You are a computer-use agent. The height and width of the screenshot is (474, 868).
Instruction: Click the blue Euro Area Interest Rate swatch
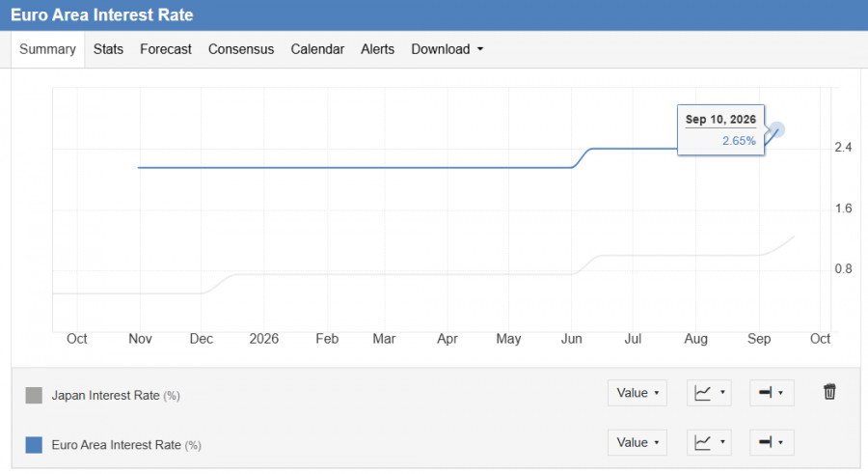(x=34, y=445)
